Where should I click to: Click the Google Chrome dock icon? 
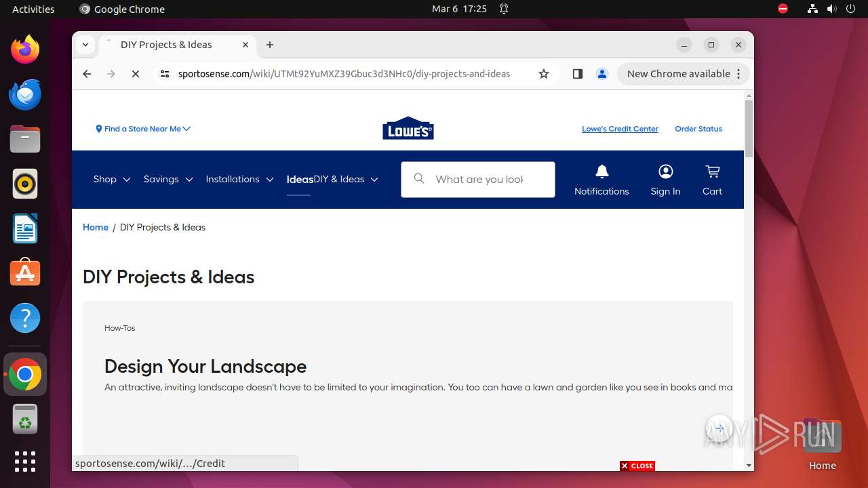[x=25, y=374]
